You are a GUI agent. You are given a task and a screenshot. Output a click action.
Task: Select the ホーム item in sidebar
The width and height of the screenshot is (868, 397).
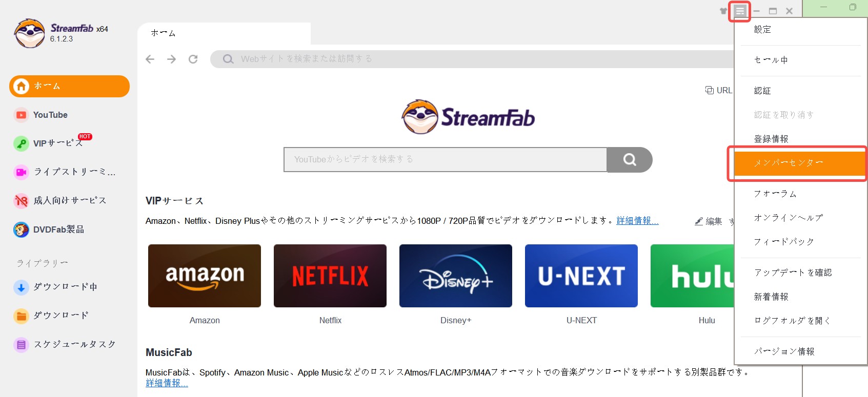coord(69,86)
